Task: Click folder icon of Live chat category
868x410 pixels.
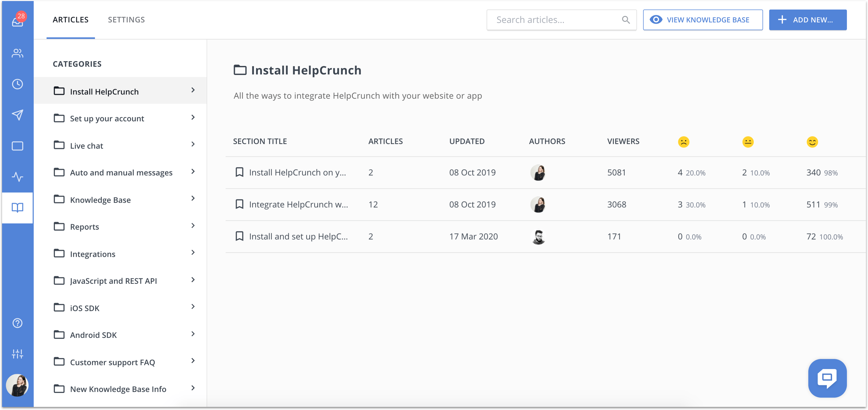Action: point(59,146)
